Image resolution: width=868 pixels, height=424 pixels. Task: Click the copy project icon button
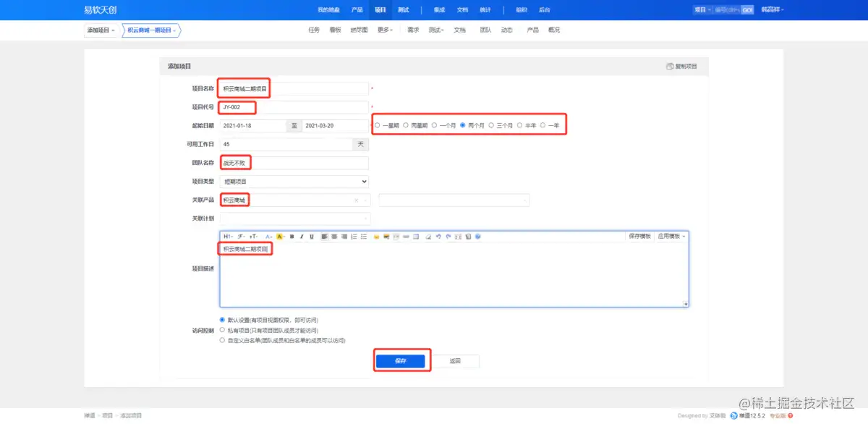coord(681,66)
